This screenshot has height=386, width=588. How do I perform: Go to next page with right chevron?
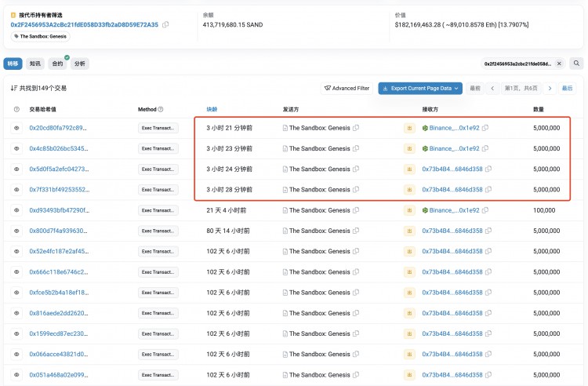[x=550, y=88]
